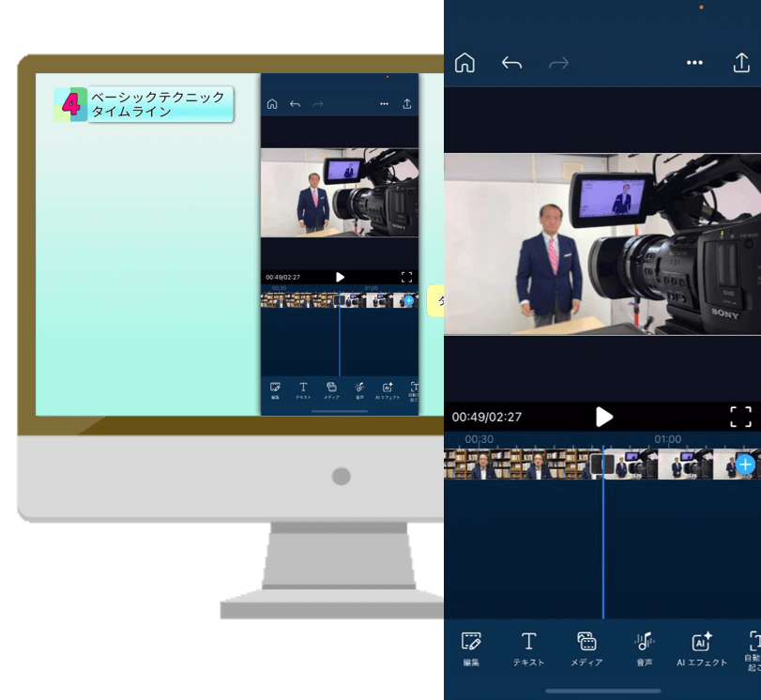Tap the home icon in large editor
This screenshot has width=761, height=700.
tap(464, 63)
